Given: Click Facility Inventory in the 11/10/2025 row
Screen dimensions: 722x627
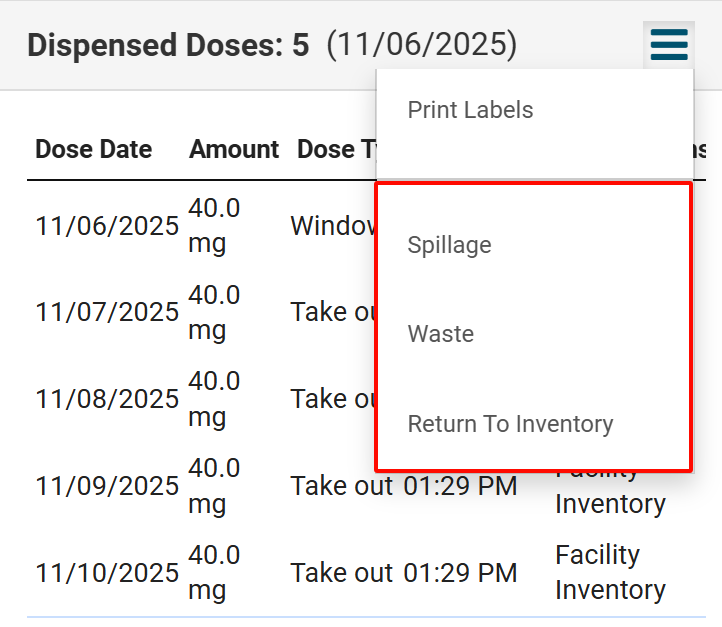Looking at the screenshot, I should pyautogui.click(x=610, y=572).
